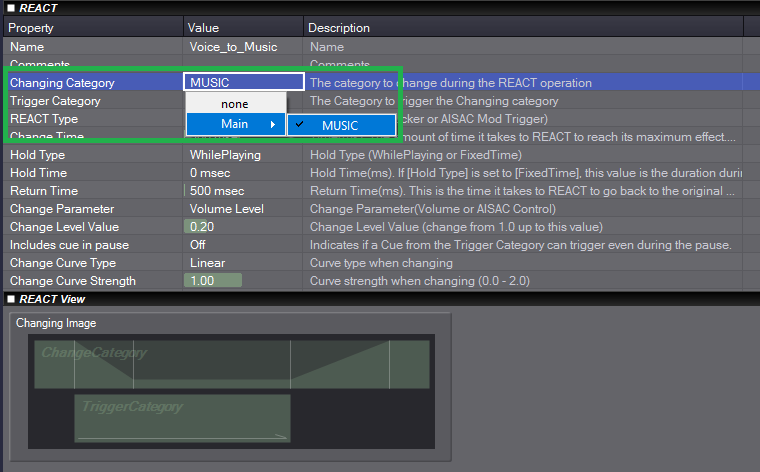
Task: Choose the checked MUSIC submenu item
Action: (x=341, y=126)
